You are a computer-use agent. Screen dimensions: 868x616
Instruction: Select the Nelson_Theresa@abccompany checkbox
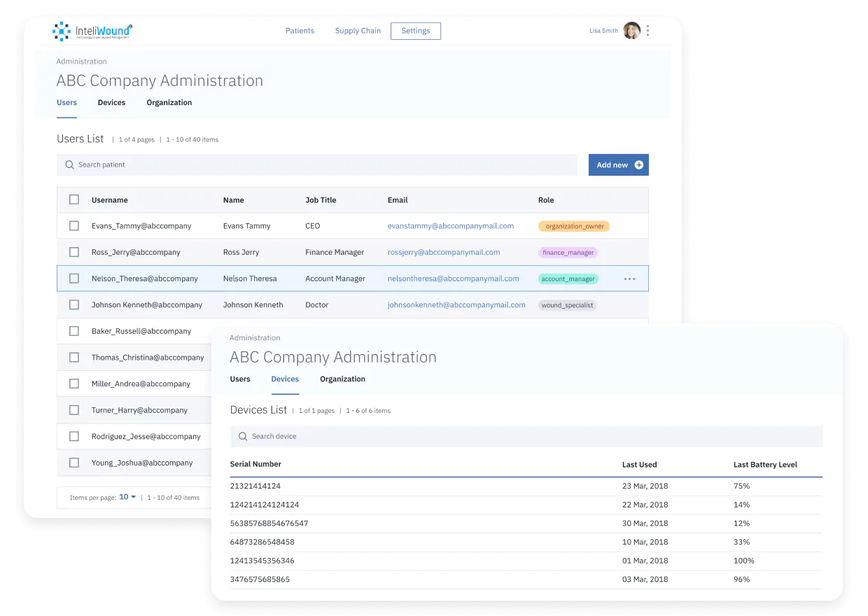[74, 279]
